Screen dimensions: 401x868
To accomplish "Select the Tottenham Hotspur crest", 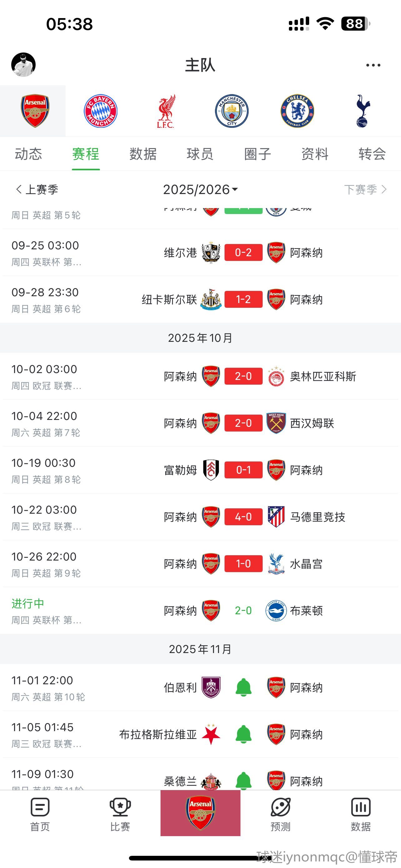I will [363, 111].
